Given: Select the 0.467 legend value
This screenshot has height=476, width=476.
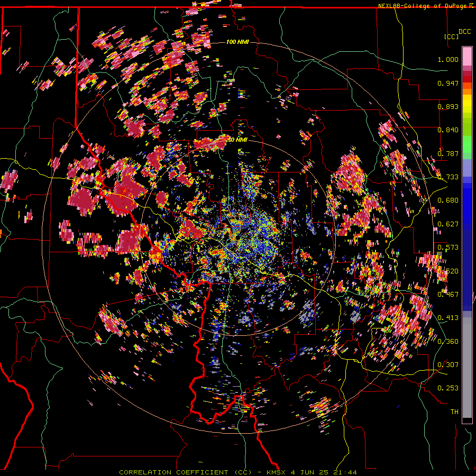Looking at the screenshot, I should (x=448, y=295).
